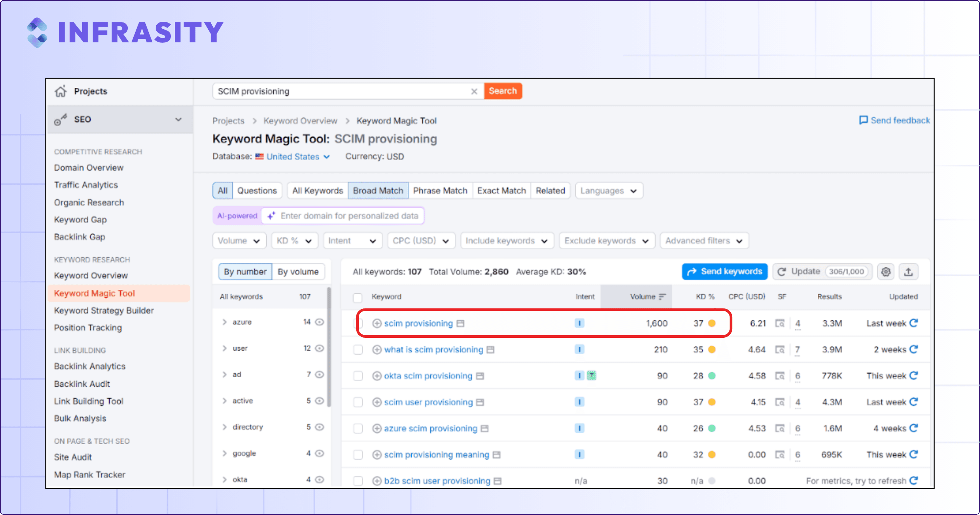Image resolution: width=980 pixels, height=515 pixels.
Task: Add scim provisioning meaning with plus icon
Action: coord(376,454)
